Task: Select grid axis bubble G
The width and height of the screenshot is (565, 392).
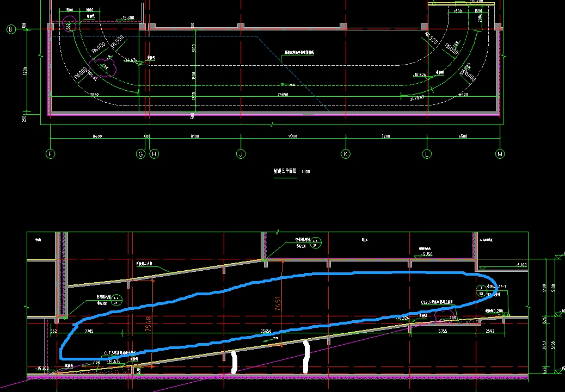Action: pos(141,154)
